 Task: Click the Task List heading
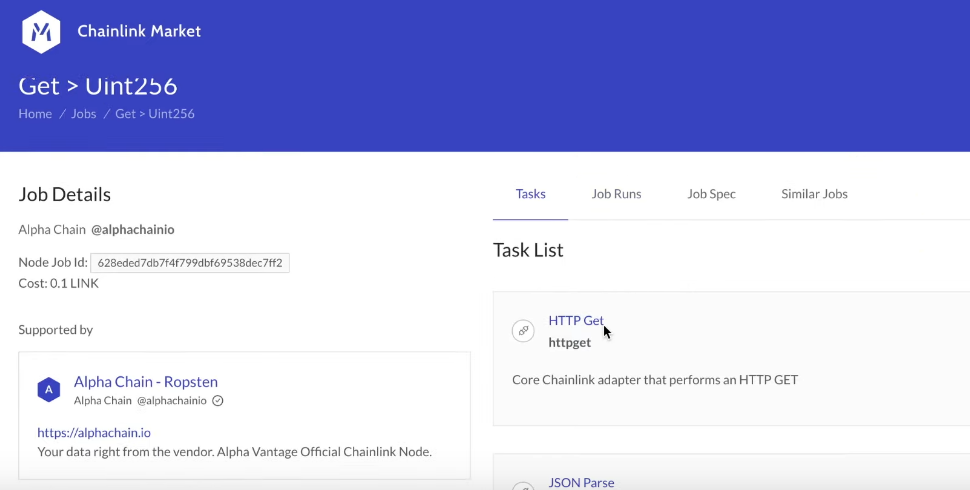[x=528, y=250]
